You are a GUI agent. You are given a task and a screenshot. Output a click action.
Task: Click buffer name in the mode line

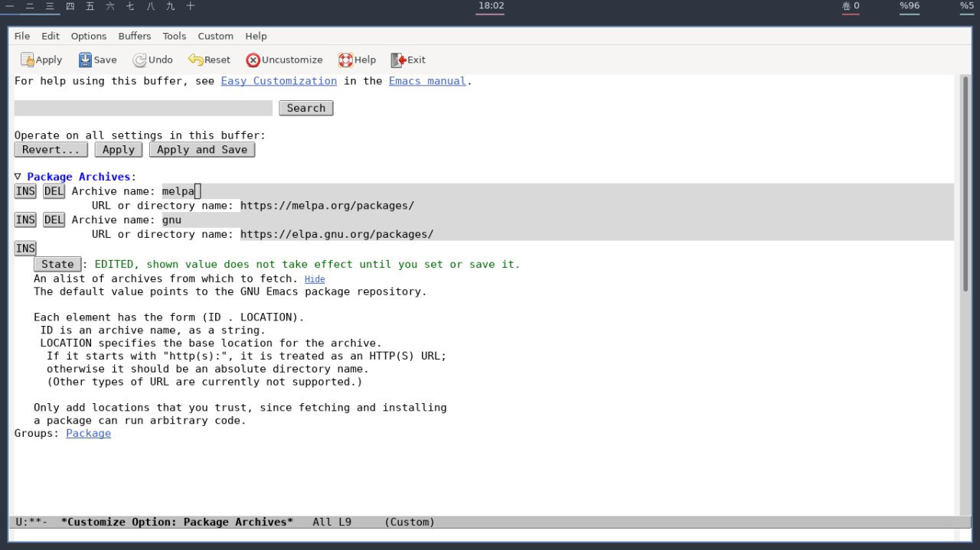(x=177, y=522)
